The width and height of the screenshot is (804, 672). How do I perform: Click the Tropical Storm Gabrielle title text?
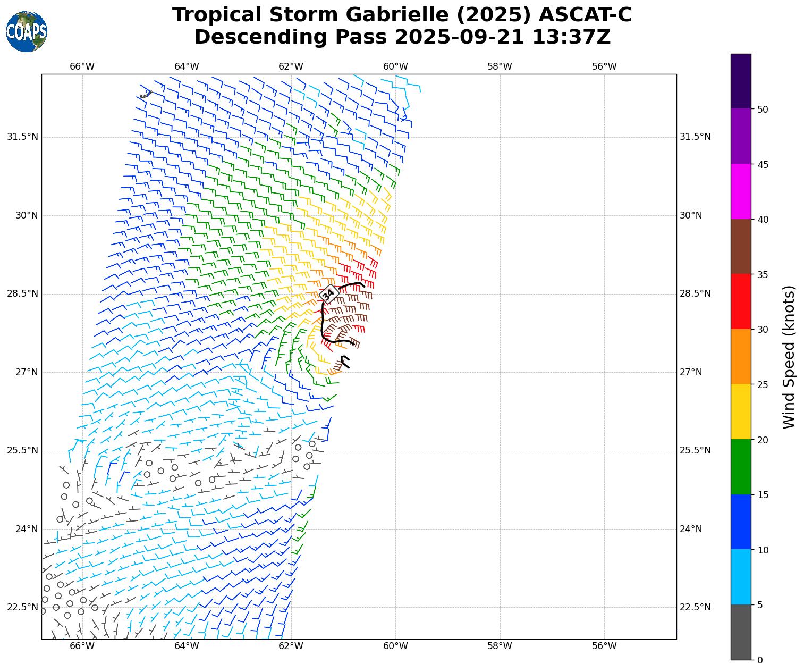(x=402, y=15)
